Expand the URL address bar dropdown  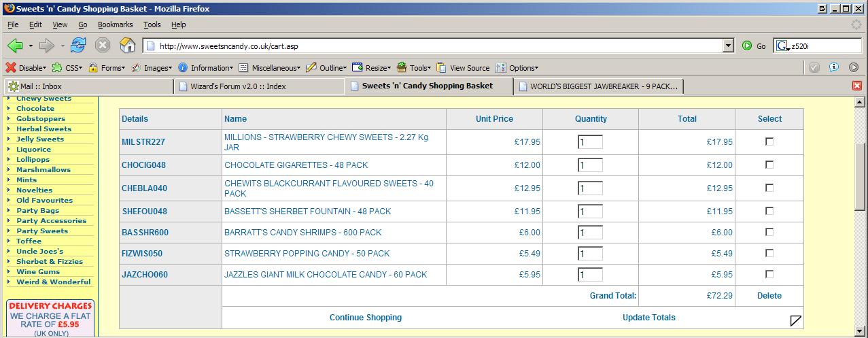pos(729,46)
